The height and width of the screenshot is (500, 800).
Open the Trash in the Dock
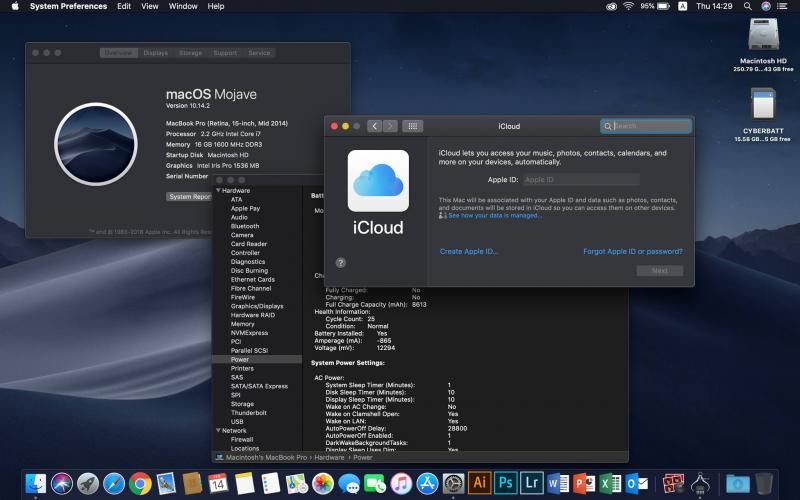[x=764, y=484]
